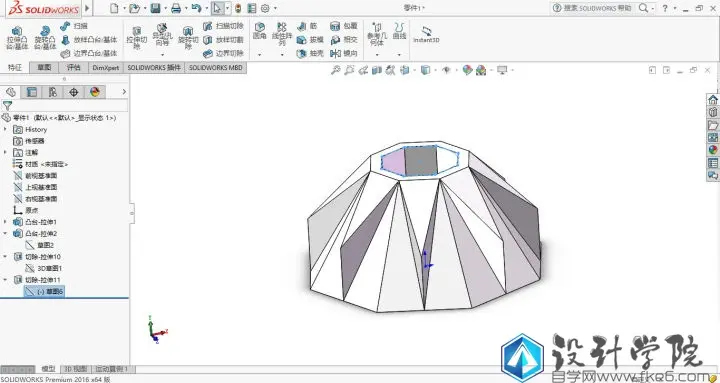Switch to the 草图 sketch tab
The image size is (720, 383).
point(44,68)
